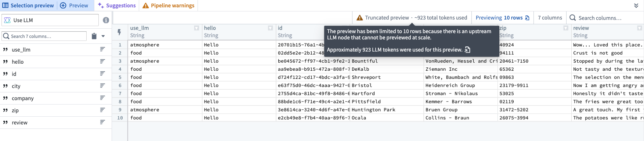Click Previewing 10 rows link
The image size is (644, 141).
502,18
